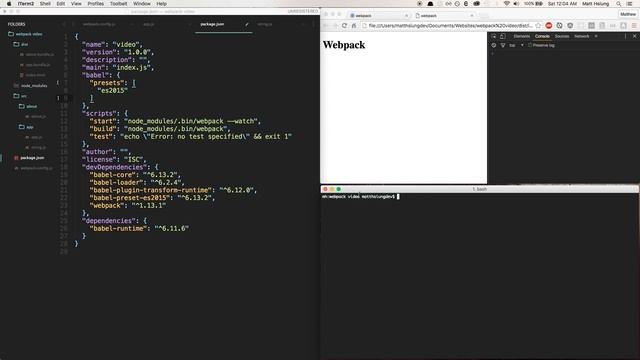Click the Wi-Fi status icon

pos(507,4)
